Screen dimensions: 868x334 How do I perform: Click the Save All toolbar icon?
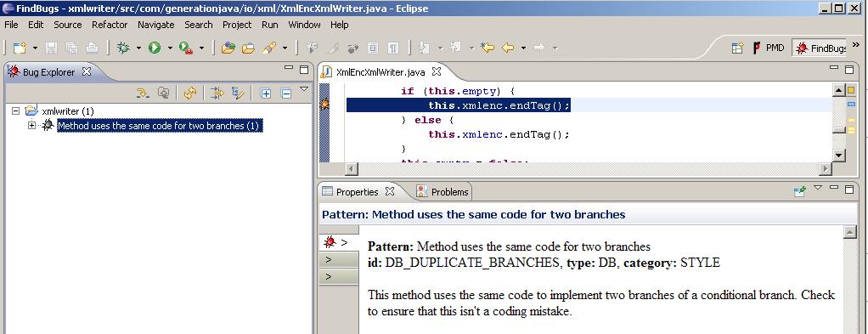pos(71,48)
